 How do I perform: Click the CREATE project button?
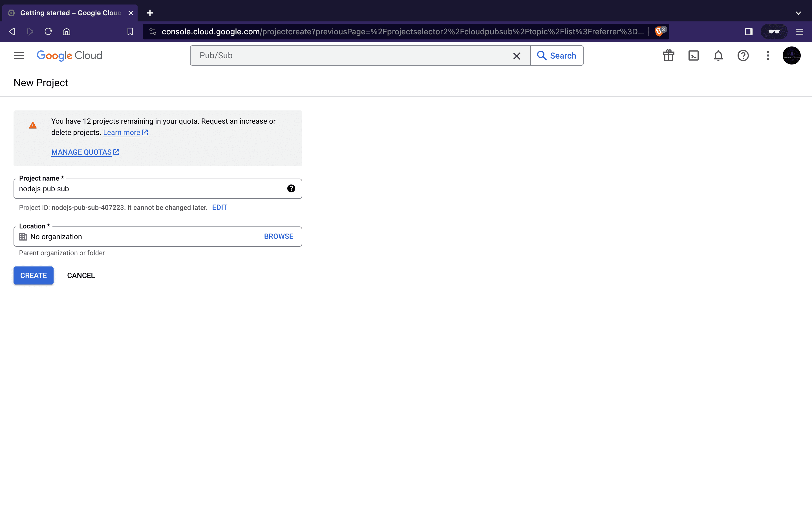pos(33,275)
